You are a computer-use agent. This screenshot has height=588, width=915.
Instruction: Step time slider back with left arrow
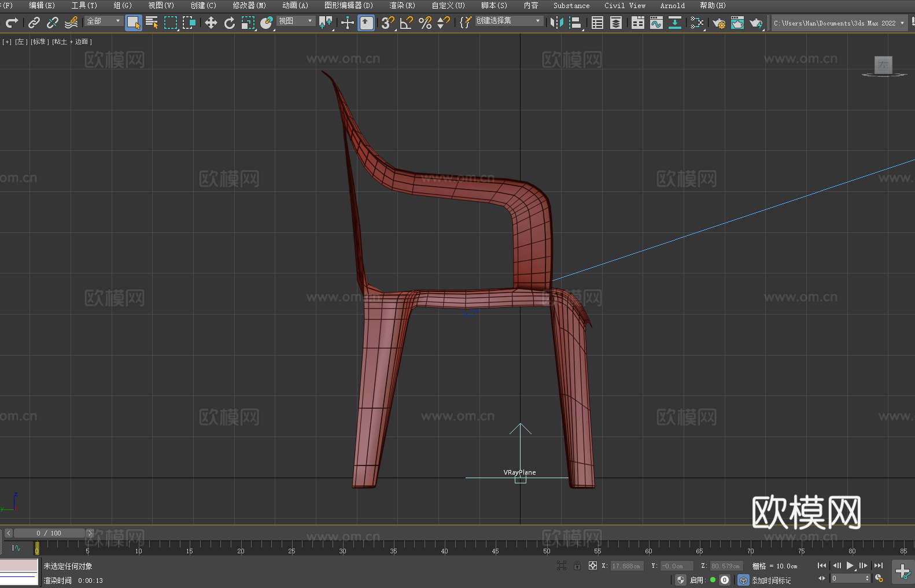coord(8,533)
